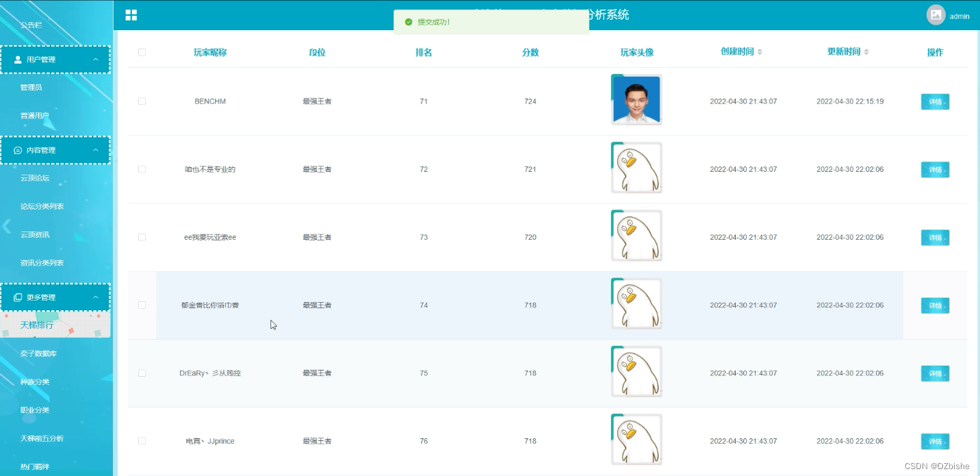The height and width of the screenshot is (476, 980).
Task: Open 云顶论坛 menu item
Action: [x=34, y=178]
